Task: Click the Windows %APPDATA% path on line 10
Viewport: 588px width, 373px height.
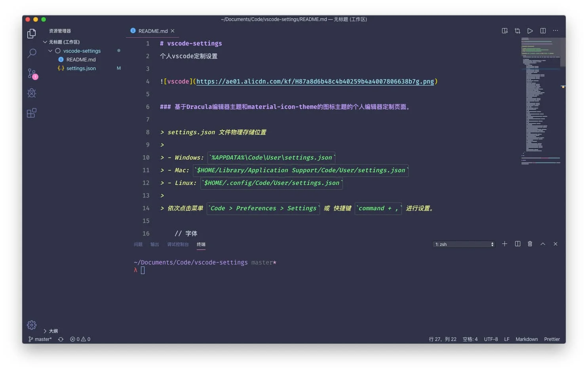Action: [x=272, y=158]
